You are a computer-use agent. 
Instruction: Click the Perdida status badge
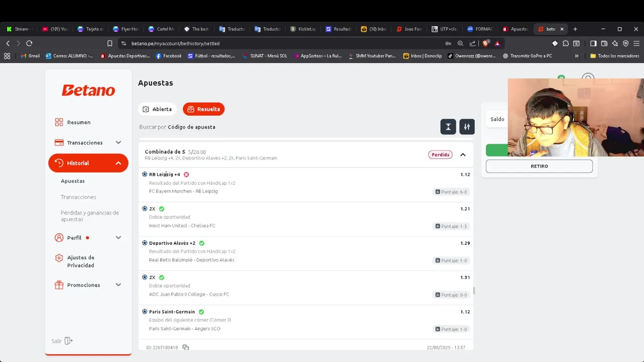click(x=440, y=155)
